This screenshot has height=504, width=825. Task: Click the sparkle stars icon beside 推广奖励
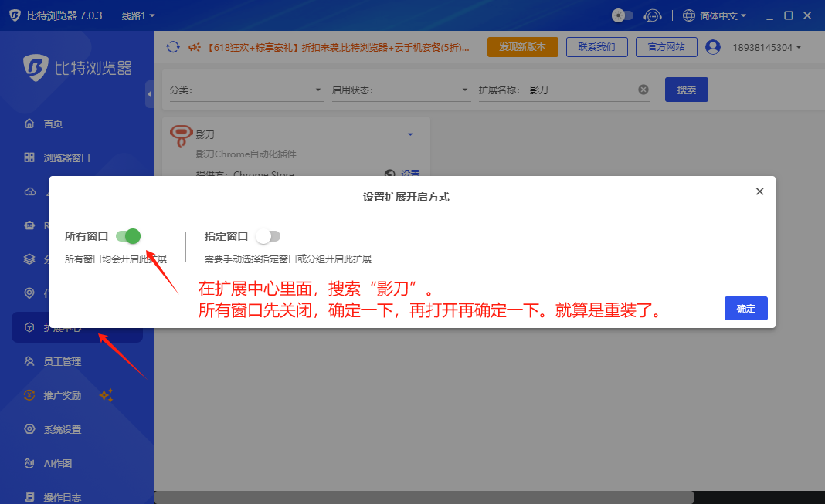(x=106, y=395)
